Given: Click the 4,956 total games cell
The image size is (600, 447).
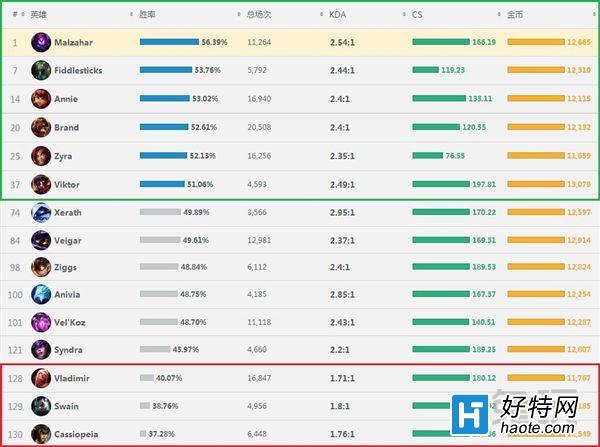Looking at the screenshot, I should tap(257, 406).
